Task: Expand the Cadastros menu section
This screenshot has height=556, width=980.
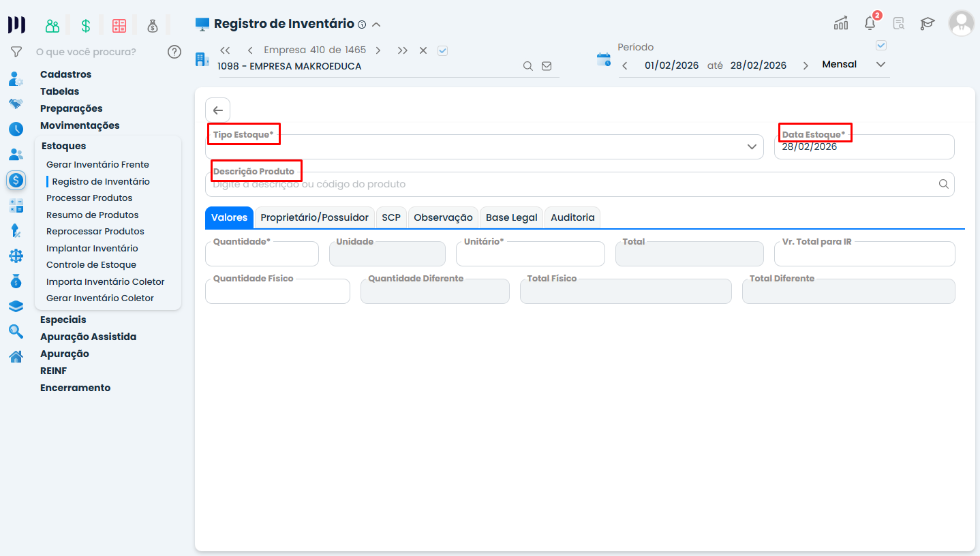Action: pos(65,74)
